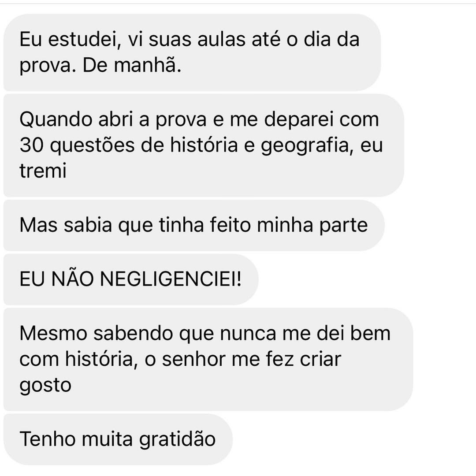Tap the message starting "Mesmo sabendo que"

(x=207, y=359)
